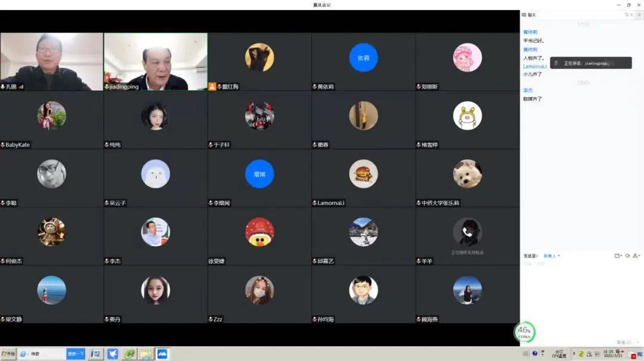Open Tencent Meeting from the taskbar

162,354
